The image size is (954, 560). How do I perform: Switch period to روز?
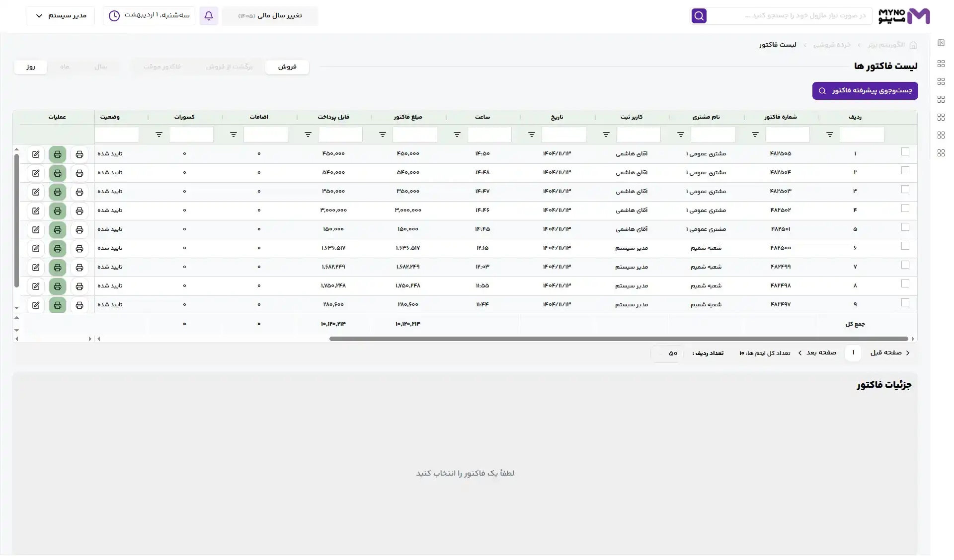coord(31,67)
